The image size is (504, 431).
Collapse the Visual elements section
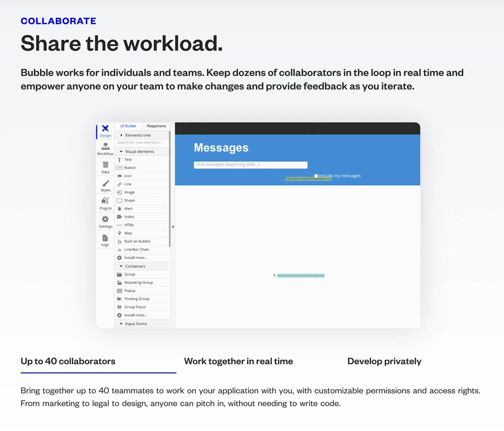(142, 152)
